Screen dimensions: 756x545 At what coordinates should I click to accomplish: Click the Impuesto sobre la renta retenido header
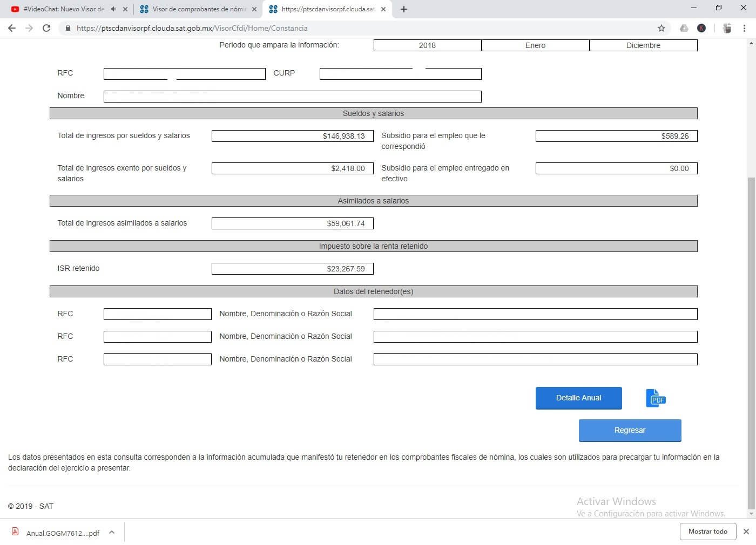(x=373, y=246)
